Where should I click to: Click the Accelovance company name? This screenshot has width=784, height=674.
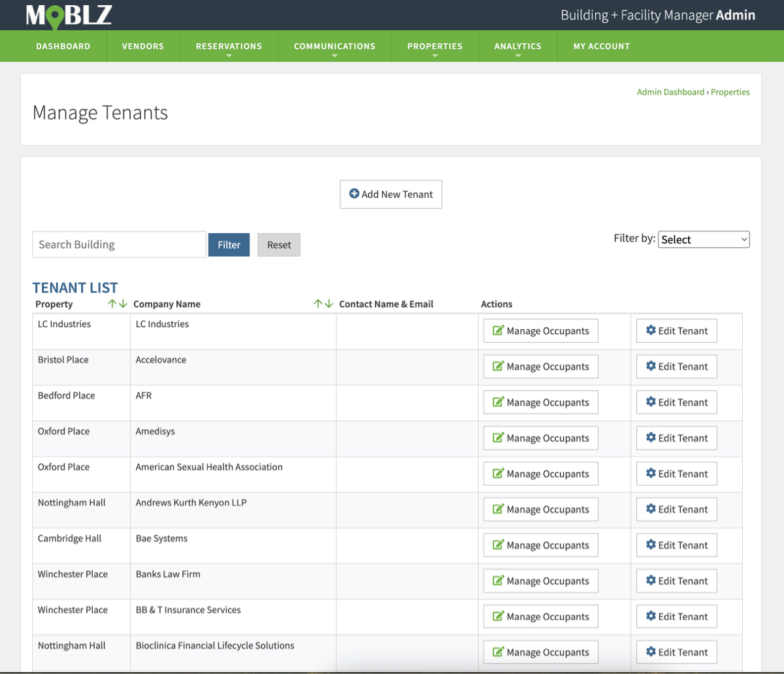161,360
